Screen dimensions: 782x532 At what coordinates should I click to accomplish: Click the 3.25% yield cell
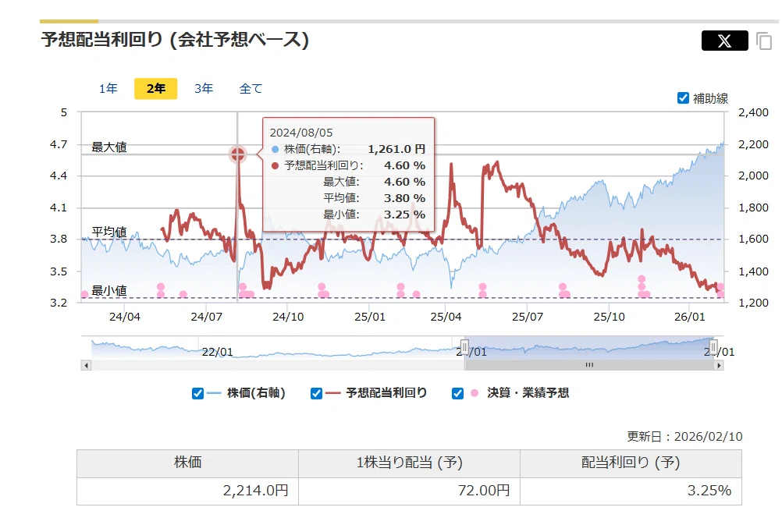[631, 491]
